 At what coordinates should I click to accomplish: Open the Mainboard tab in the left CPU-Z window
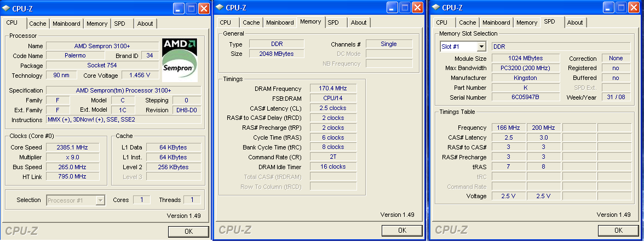[67, 24]
